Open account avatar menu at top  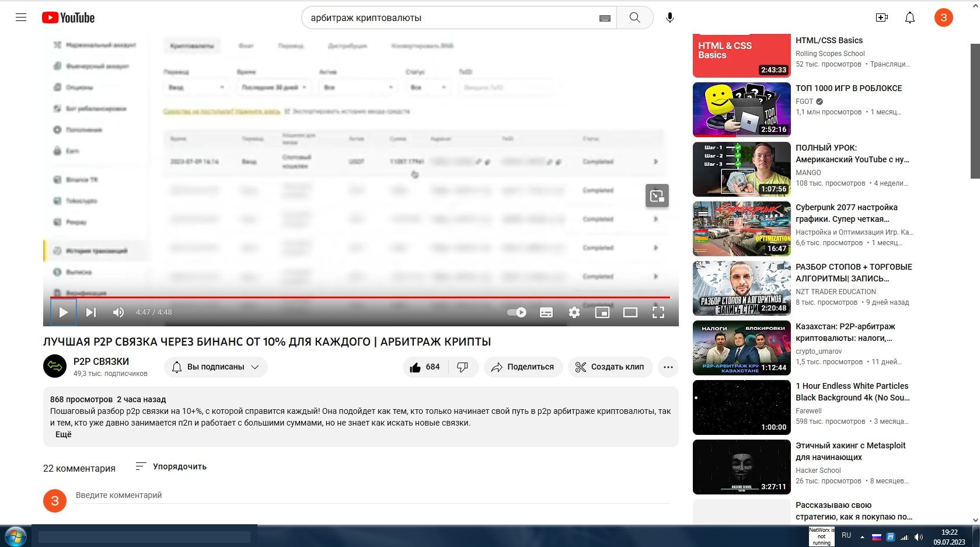pyautogui.click(x=944, y=18)
